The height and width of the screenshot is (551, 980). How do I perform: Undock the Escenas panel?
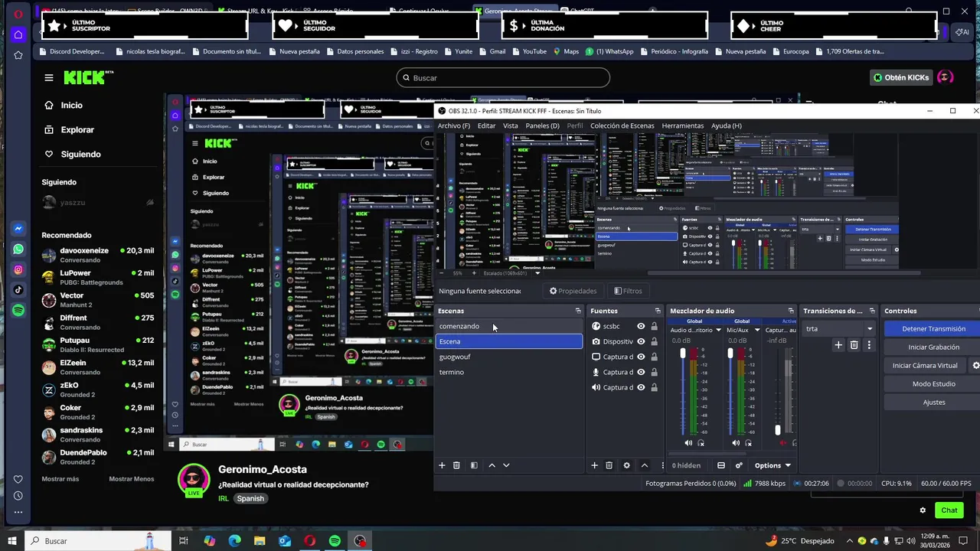578,311
